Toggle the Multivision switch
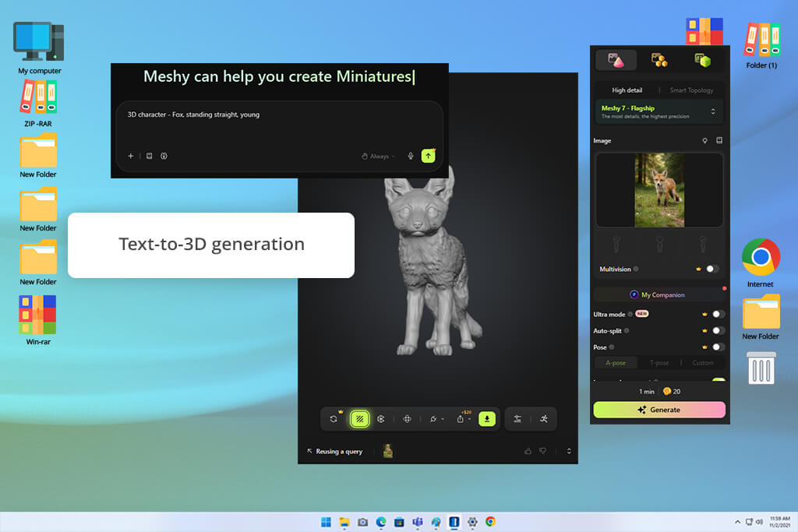This screenshot has width=798, height=532. (712, 269)
